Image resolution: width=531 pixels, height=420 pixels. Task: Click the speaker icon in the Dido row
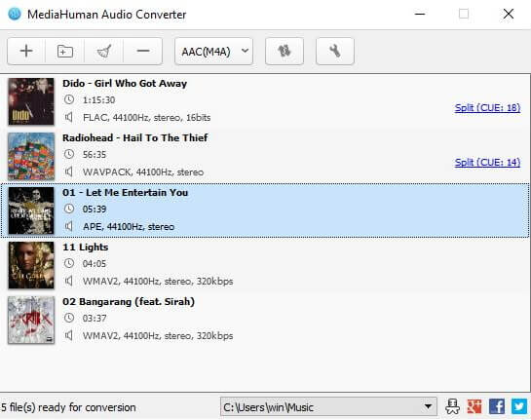click(69, 117)
